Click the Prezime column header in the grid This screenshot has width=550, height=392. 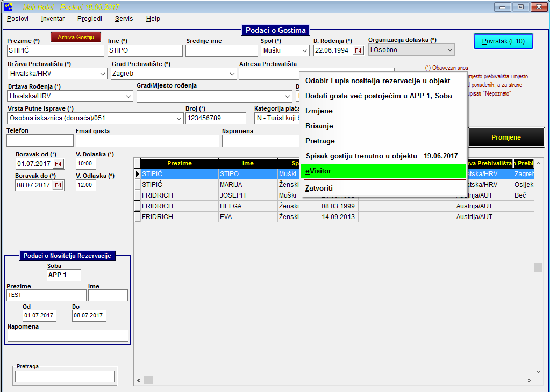180,163
